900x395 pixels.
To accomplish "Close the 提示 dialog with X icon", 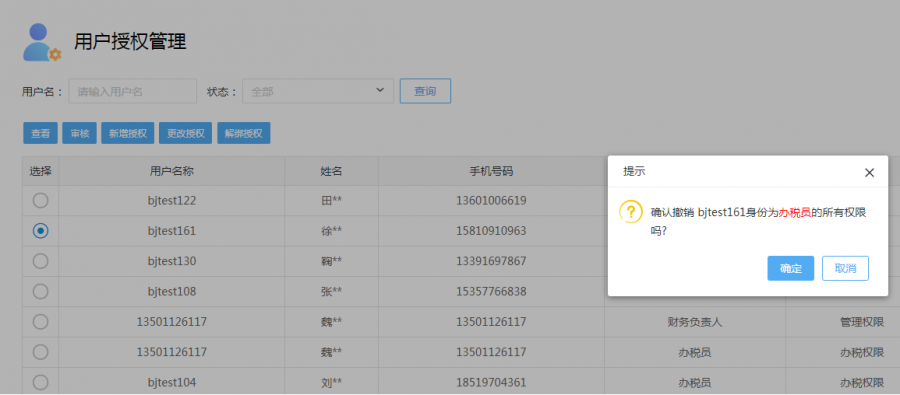I will point(869,173).
